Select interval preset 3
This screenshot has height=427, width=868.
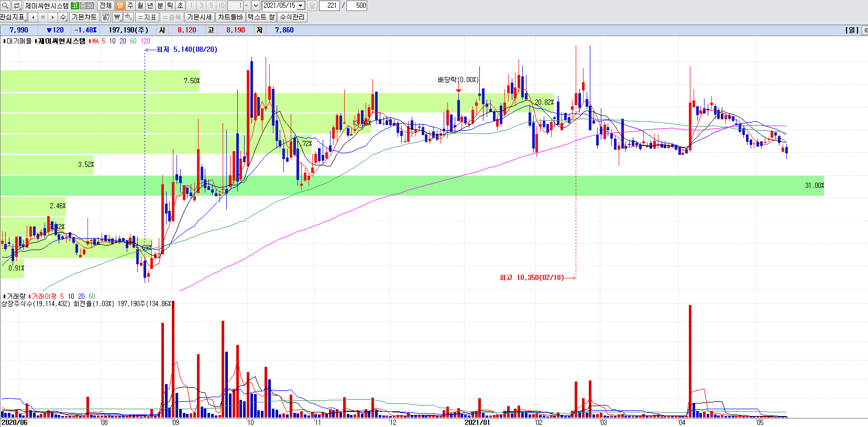tap(201, 5)
